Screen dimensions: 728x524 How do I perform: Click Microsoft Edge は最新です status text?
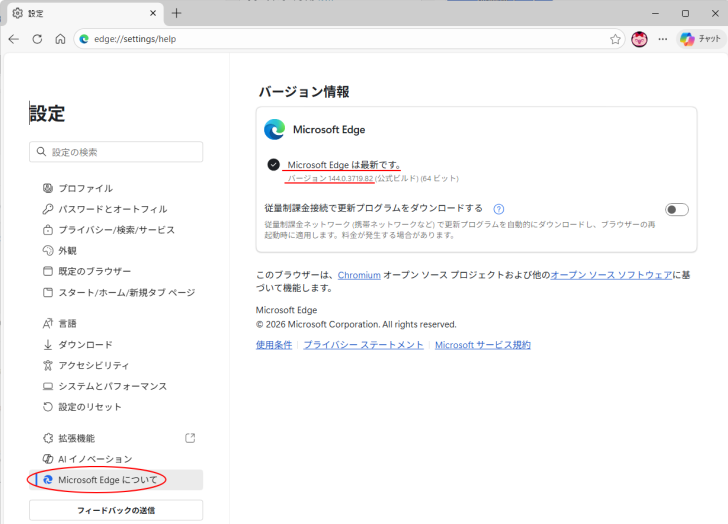(344, 165)
